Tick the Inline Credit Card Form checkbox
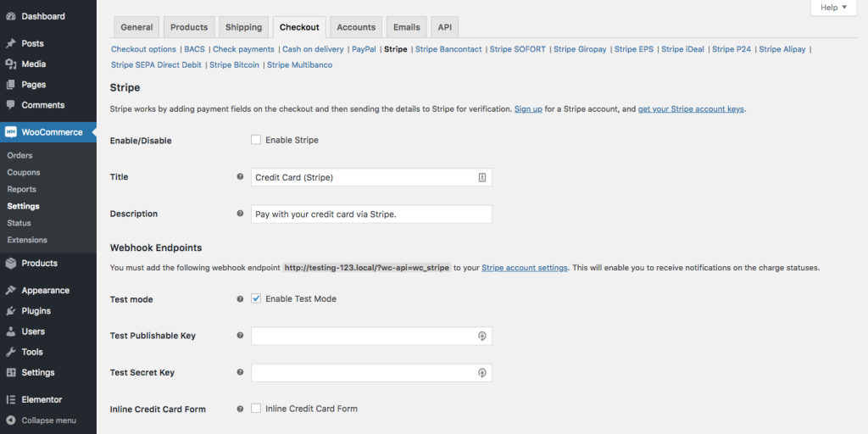This screenshot has height=434, width=868. click(x=256, y=409)
